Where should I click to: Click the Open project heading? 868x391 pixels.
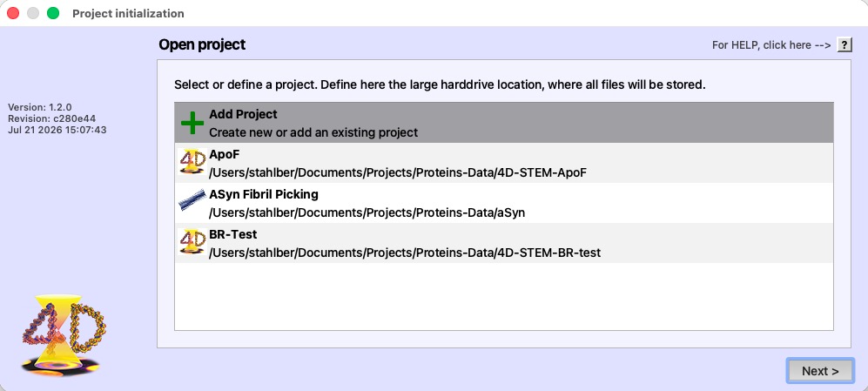coord(202,45)
